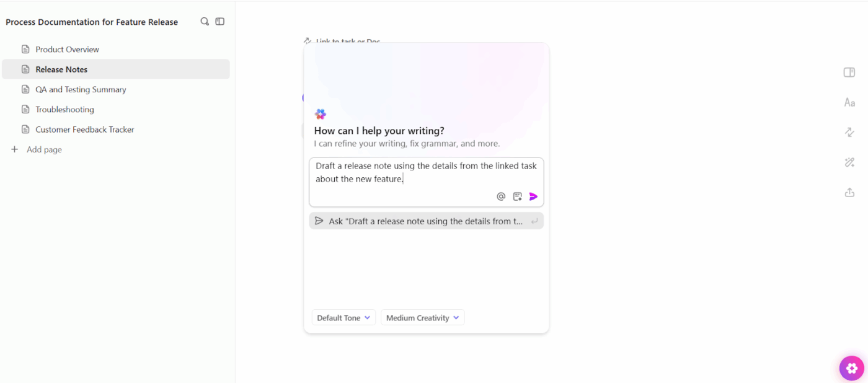Open the AI brain button at the bottom right
Image resolution: width=868 pixels, height=383 pixels.
pos(851,368)
